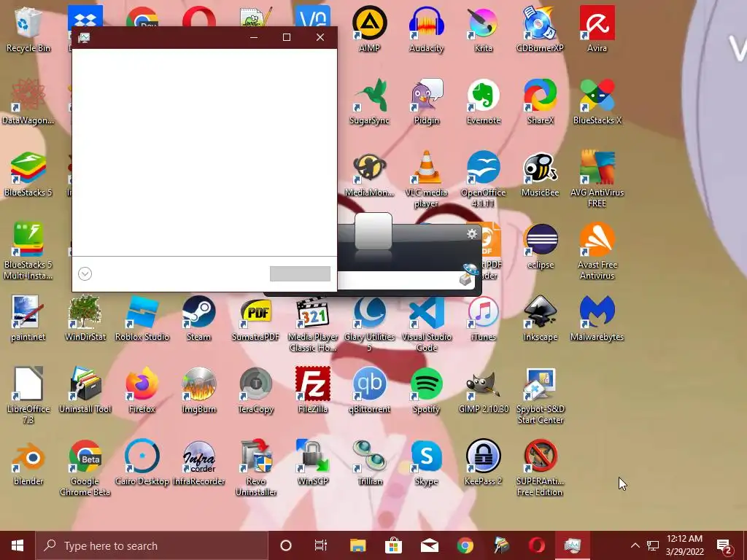Open Google Chrome Beta shortcut
Image resolution: width=747 pixels, height=560 pixels.
pos(85,467)
